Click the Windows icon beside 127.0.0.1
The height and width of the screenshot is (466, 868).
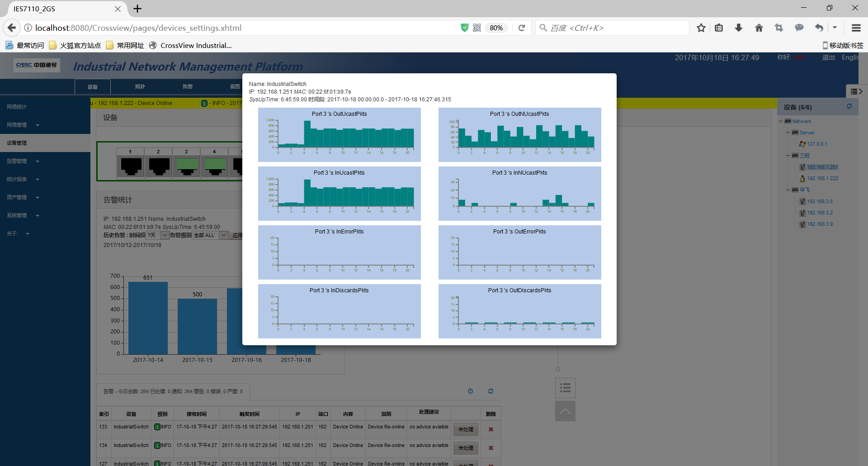[x=802, y=144]
